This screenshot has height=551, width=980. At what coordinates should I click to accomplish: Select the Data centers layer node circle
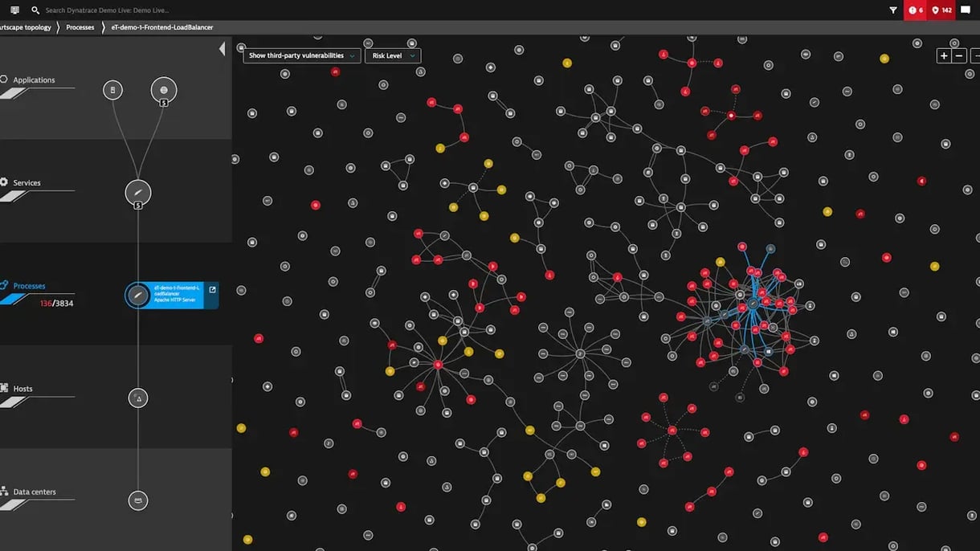(138, 500)
